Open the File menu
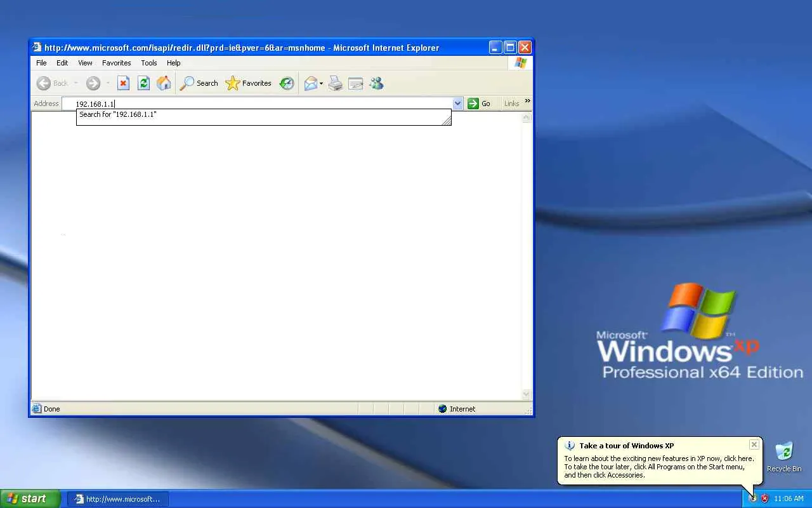812x508 pixels. tap(41, 63)
